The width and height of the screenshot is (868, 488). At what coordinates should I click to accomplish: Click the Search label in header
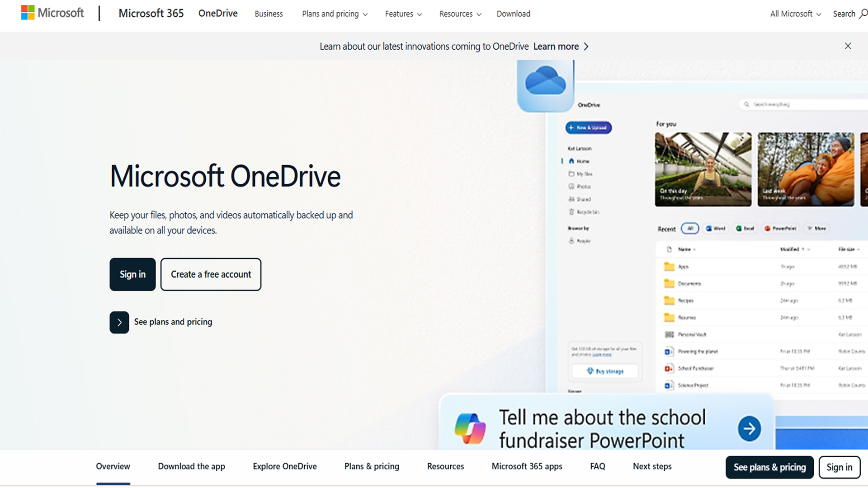click(x=844, y=14)
